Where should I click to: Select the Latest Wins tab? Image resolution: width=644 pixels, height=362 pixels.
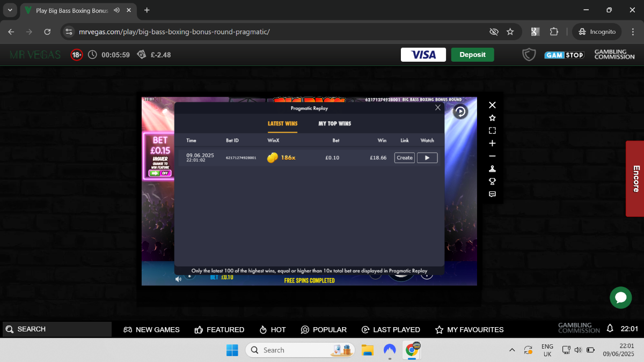click(282, 123)
